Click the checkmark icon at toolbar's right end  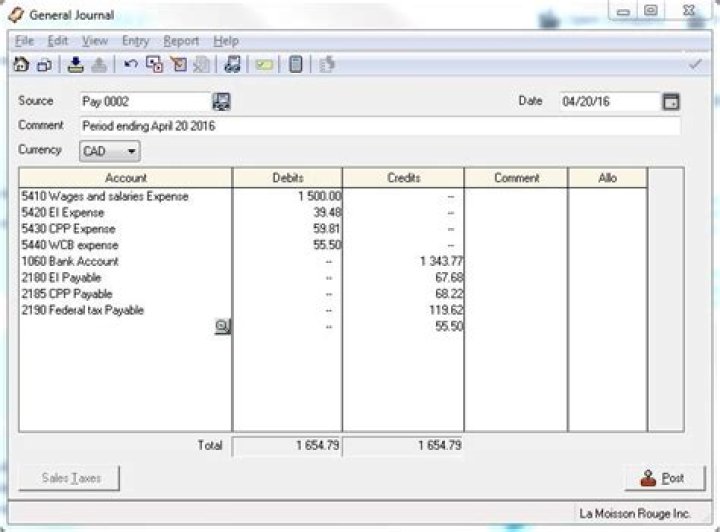click(x=695, y=65)
